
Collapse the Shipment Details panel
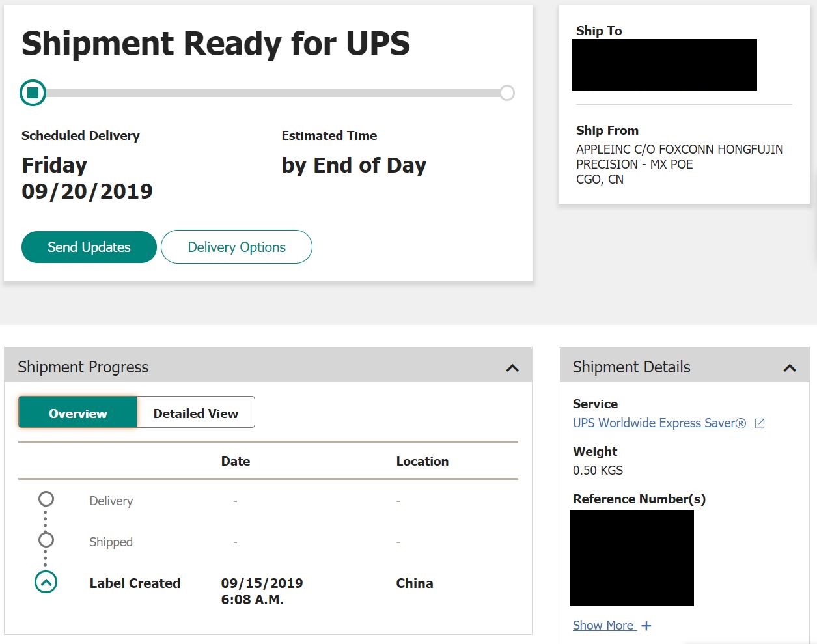pyautogui.click(x=790, y=368)
